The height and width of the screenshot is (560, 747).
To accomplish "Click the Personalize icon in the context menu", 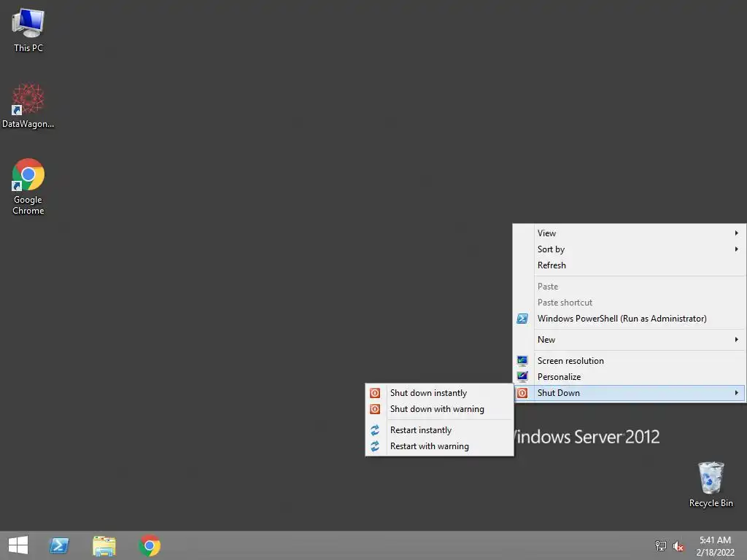I will click(x=522, y=377).
